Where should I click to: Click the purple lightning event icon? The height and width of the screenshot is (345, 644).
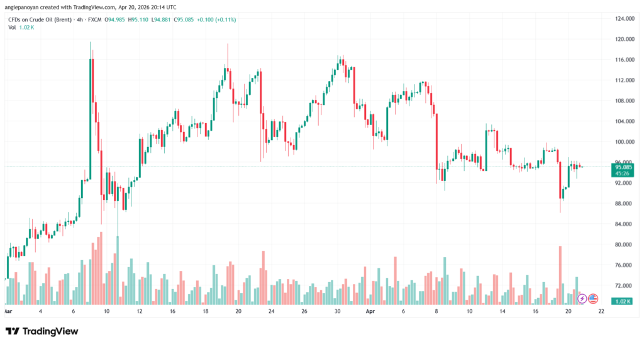point(582,298)
